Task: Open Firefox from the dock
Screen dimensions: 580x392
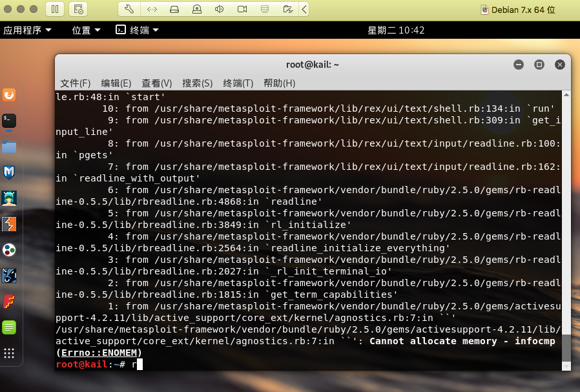Action: pyautogui.click(x=9, y=94)
